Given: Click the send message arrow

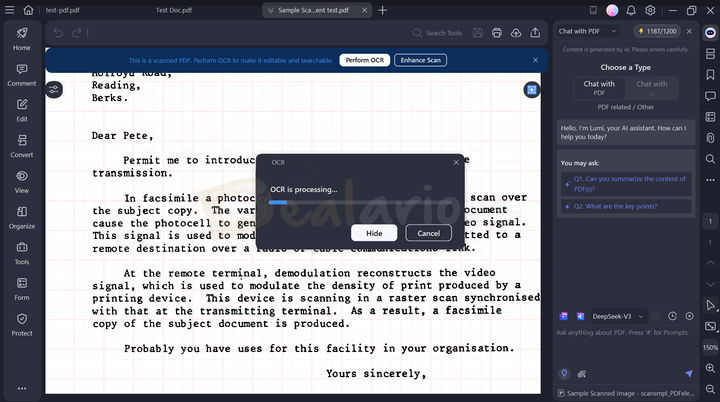Looking at the screenshot, I should tap(689, 374).
